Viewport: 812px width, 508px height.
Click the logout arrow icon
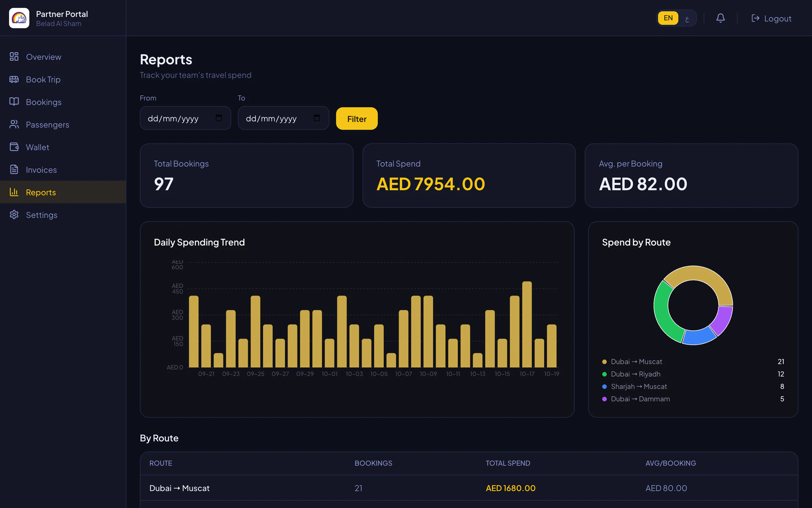[755, 18]
